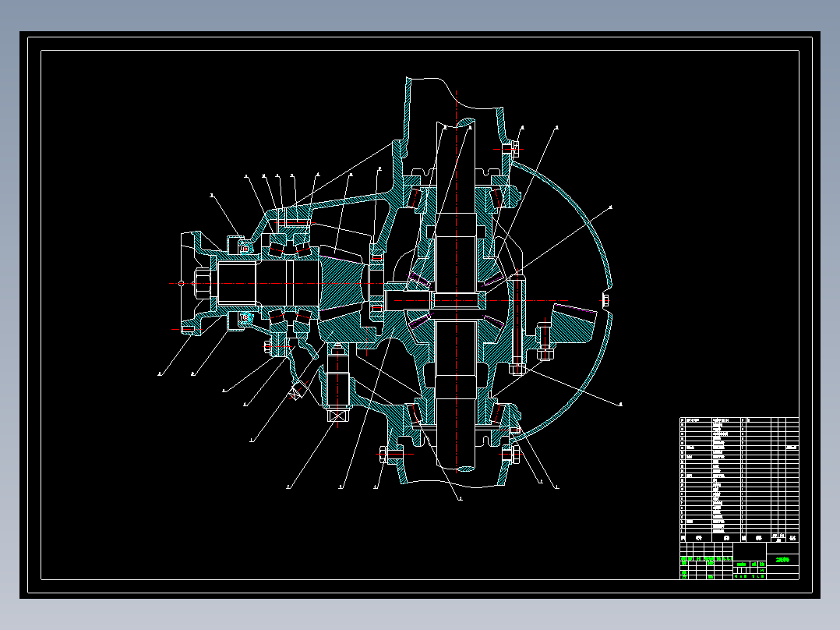Select the axle shaft's upper break-line end
Image resolution: width=840 pixels, height=630 pixels.
456,124
